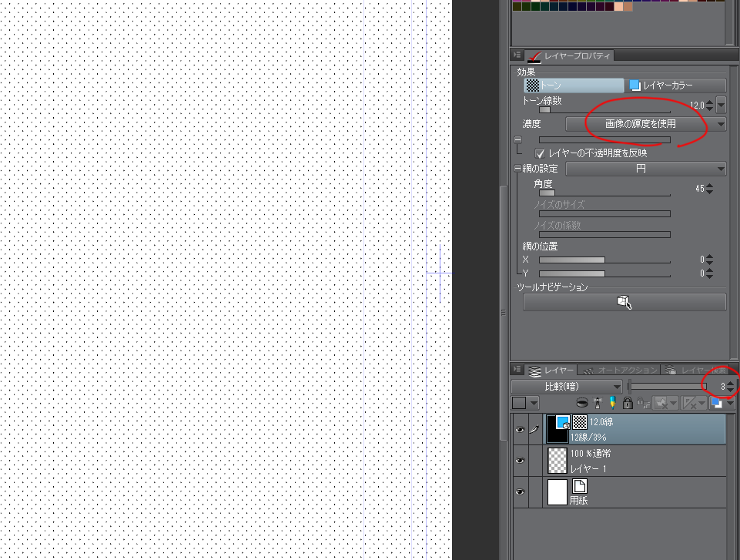Screen dimensions: 740x560
Task: Collapse the 濃度 sub-options expander
Action: tap(517, 139)
